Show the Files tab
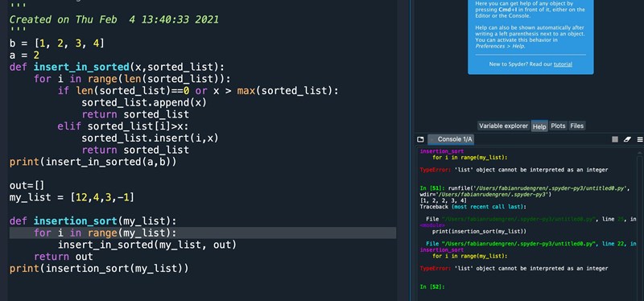Viewport: 644px width, 301px height. coord(576,126)
